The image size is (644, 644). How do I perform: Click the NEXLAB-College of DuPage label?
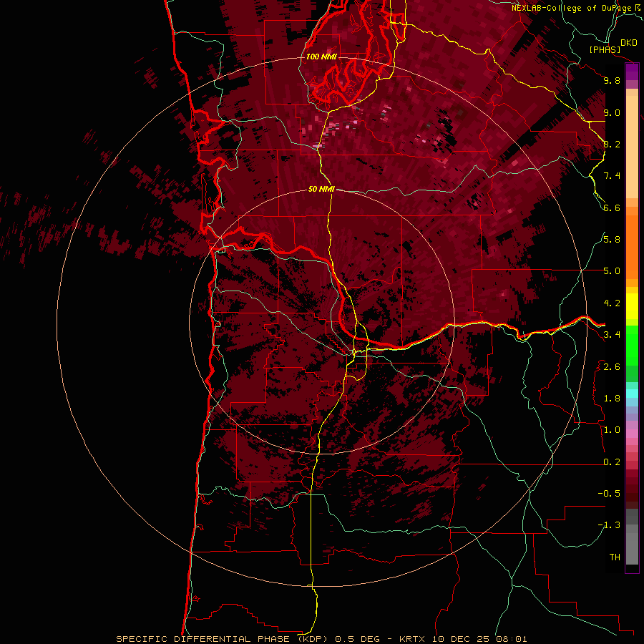[x=572, y=8]
